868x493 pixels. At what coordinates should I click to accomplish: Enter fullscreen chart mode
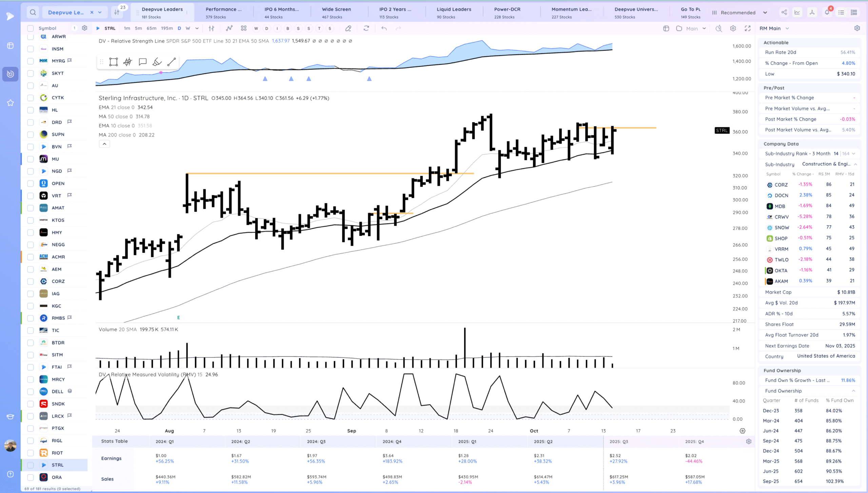[x=748, y=28]
